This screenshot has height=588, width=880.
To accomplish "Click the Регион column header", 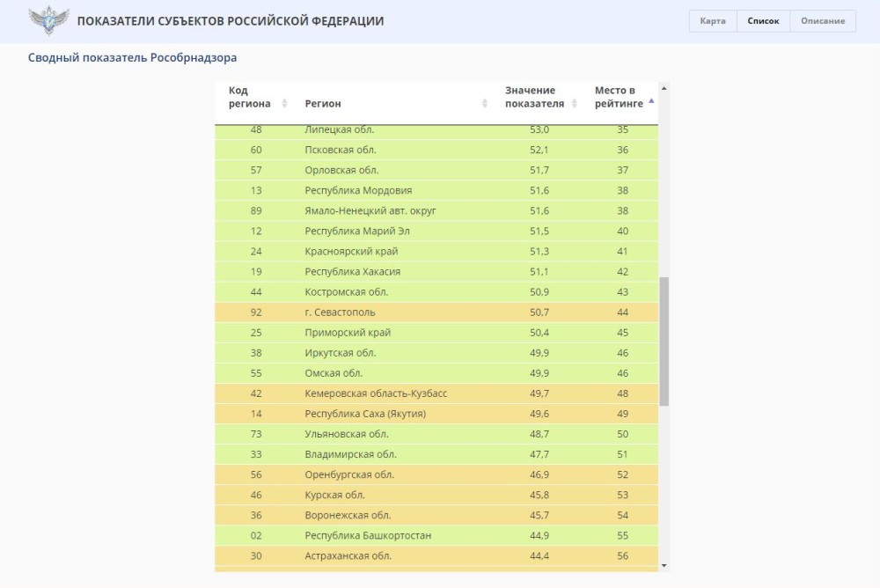I will (x=323, y=103).
